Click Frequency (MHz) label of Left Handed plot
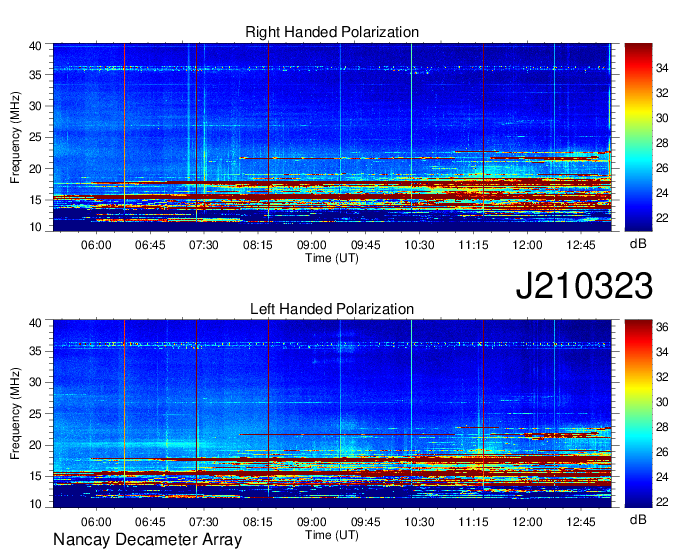 pyautogui.click(x=15, y=414)
